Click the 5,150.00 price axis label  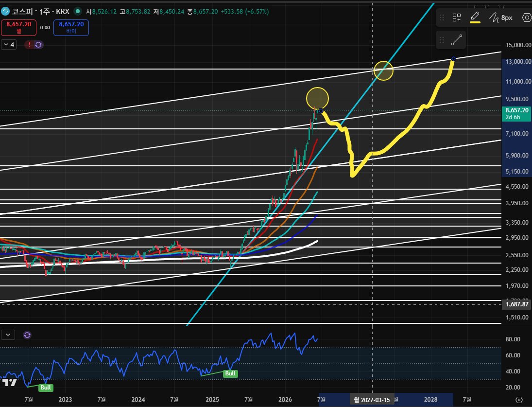[517, 172]
